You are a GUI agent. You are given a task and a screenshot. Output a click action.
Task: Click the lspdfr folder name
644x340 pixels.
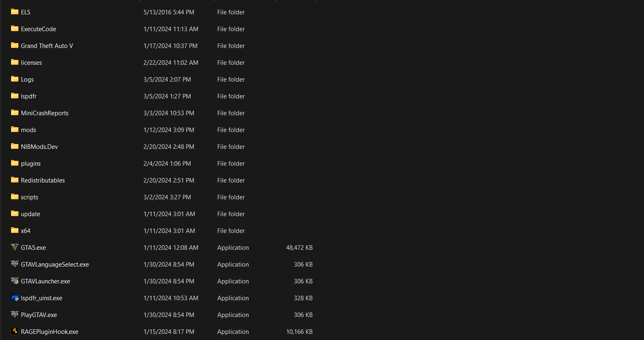(x=29, y=96)
